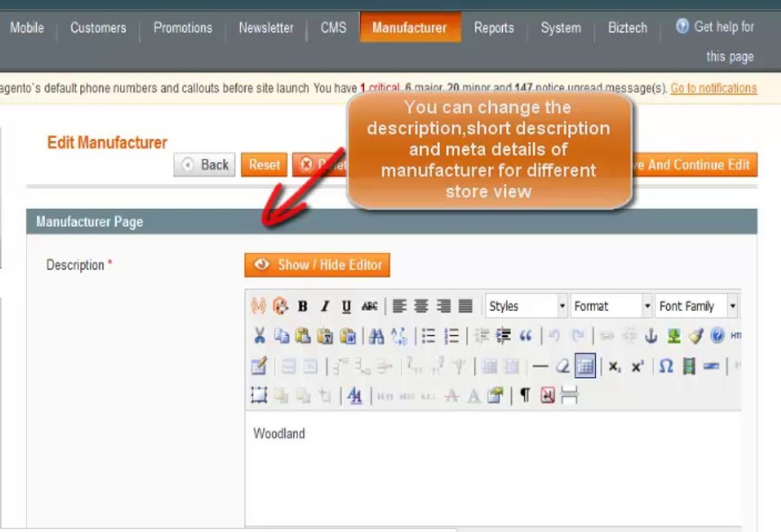Edit CSS style icon
This screenshot has height=532, width=781.
tap(355, 395)
